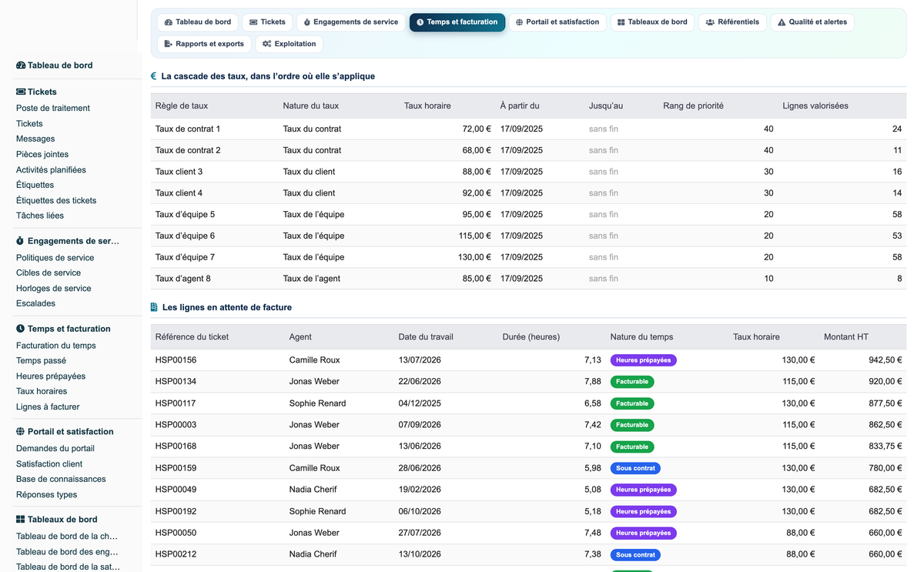Open the Tableau de bord top tab
This screenshot has height=572, width=924.
coord(198,22)
